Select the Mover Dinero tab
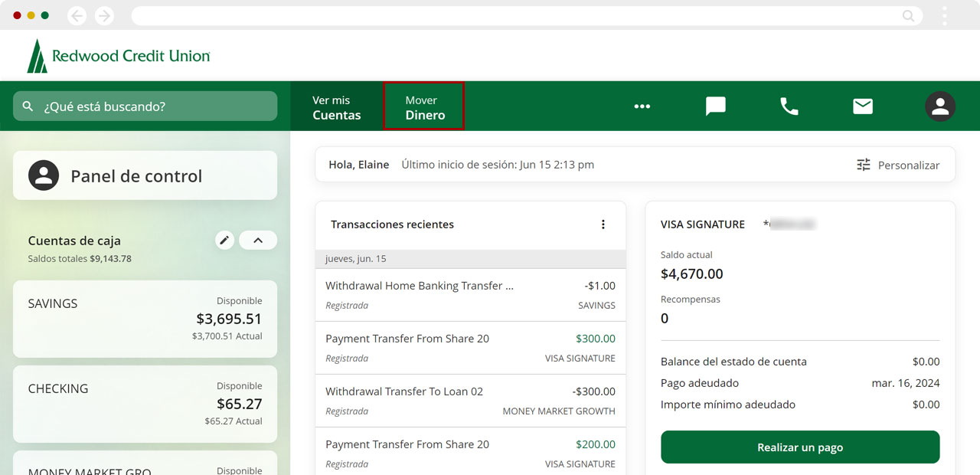The height and width of the screenshot is (475, 980). (x=424, y=107)
